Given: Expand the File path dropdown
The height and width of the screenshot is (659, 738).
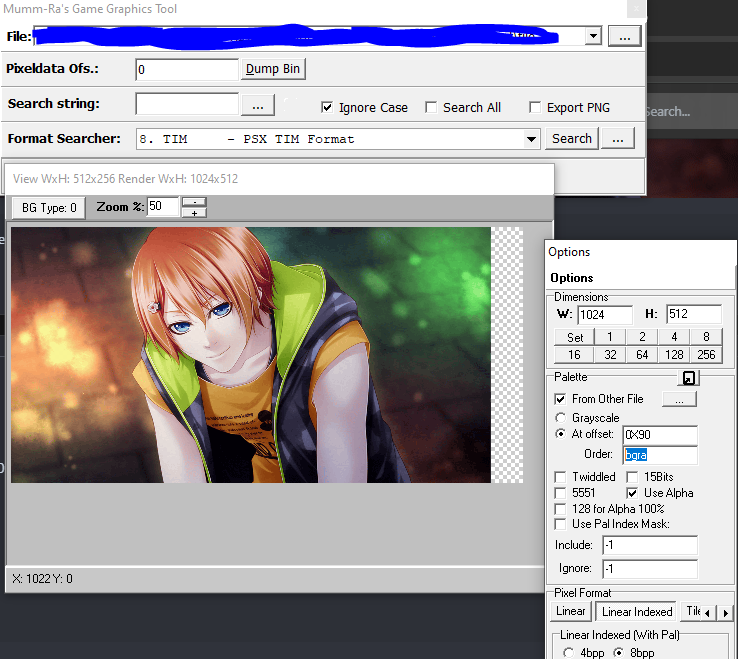Looking at the screenshot, I should click(593, 36).
